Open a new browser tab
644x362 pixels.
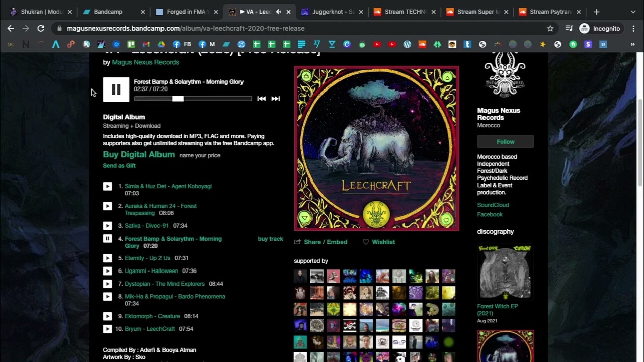pyautogui.click(x=596, y=12)
